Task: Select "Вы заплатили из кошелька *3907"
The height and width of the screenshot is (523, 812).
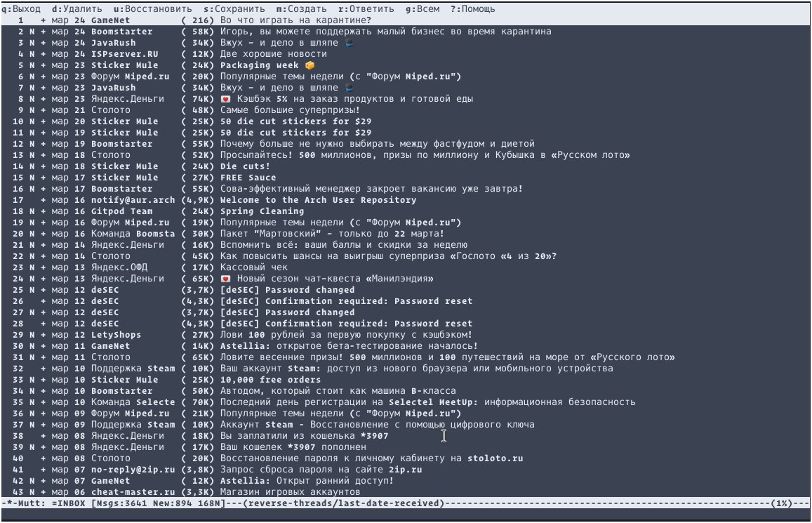Action: tap(406, 436)
